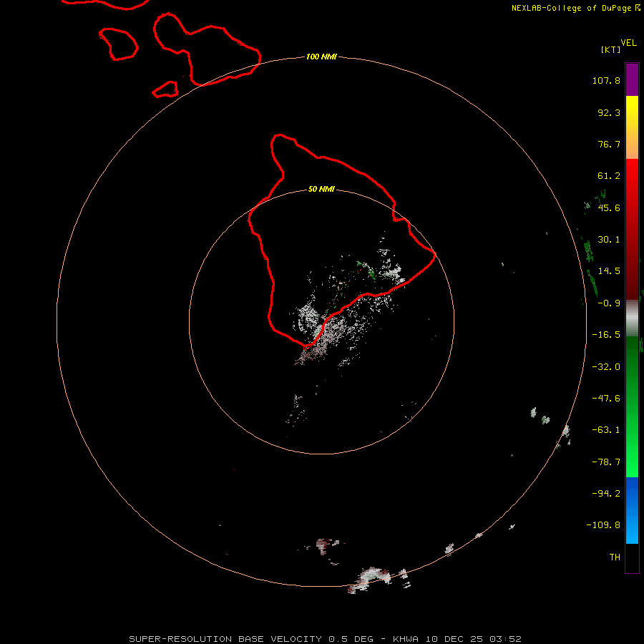Click the VEL legend title
The height and width of the screenshot is (644, 644).
(628, 43)
